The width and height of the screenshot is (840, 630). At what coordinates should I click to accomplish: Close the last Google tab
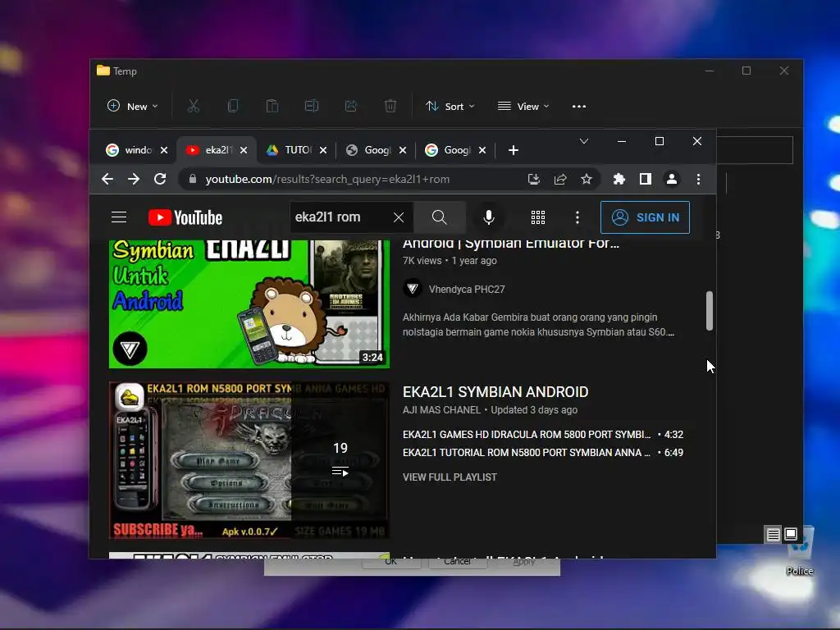[482, 150]
